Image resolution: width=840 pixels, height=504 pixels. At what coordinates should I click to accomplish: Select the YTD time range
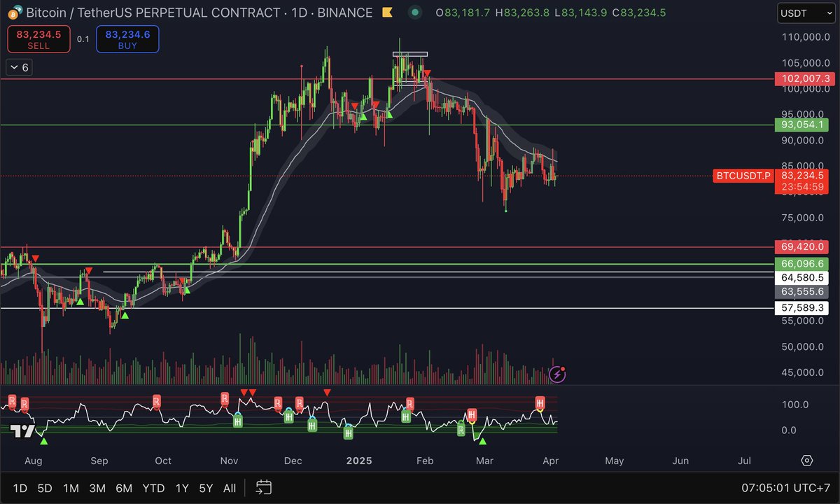click(153, 488)
